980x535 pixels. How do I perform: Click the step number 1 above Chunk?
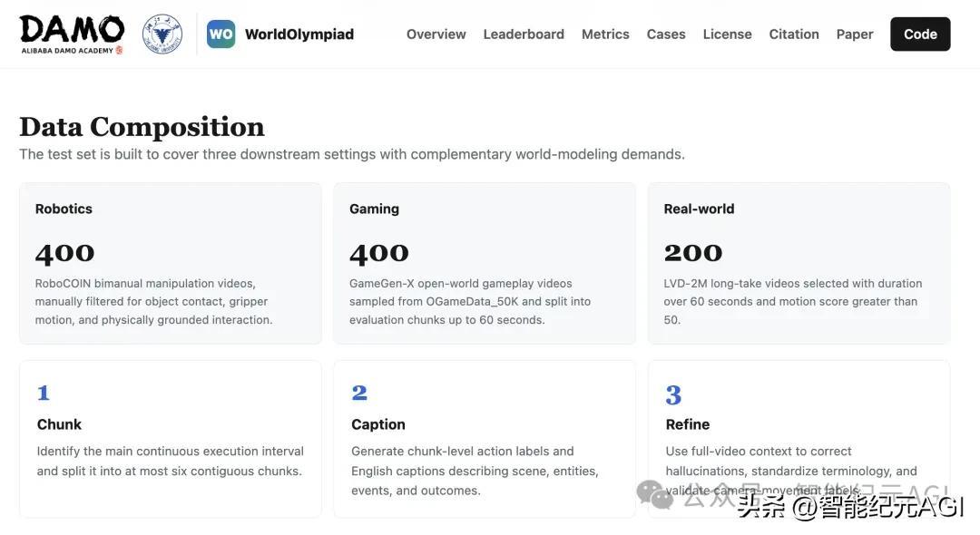click(x=44, y=393)
